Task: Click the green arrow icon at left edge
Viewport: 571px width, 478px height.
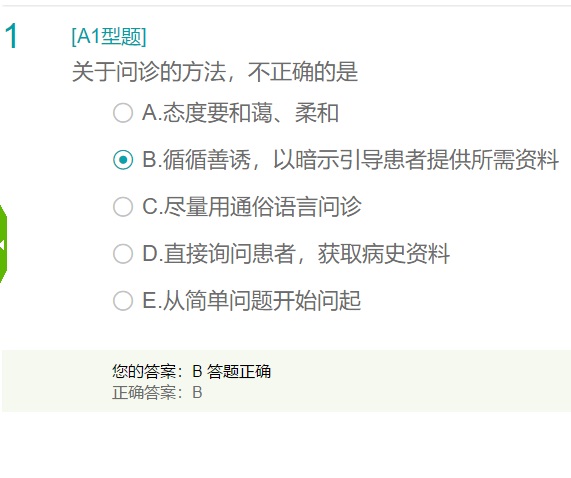Action: (x=3, y=244)
